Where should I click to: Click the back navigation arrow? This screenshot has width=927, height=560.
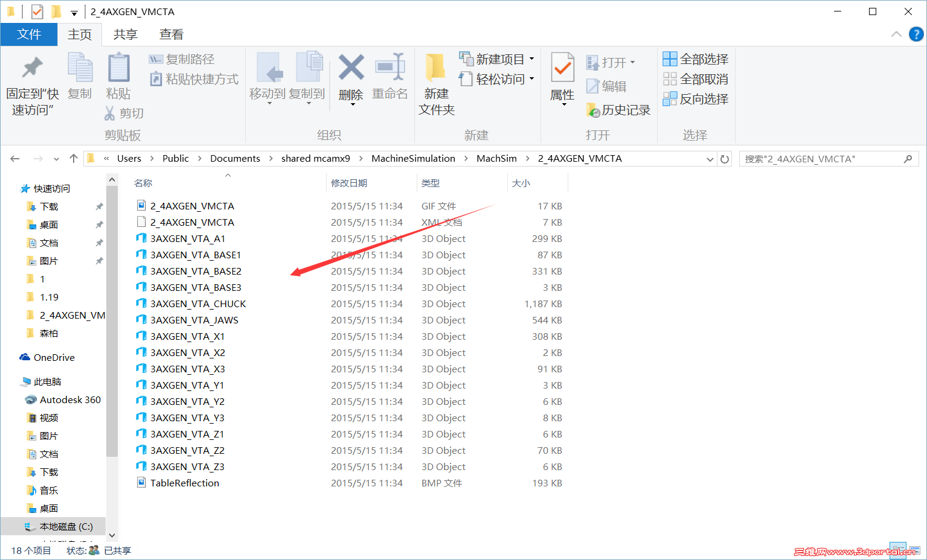14,158
